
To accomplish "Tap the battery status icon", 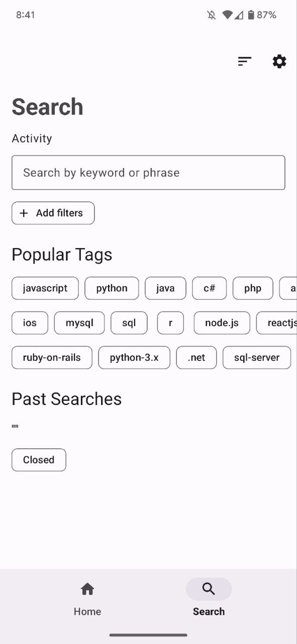I will (251, 15).
